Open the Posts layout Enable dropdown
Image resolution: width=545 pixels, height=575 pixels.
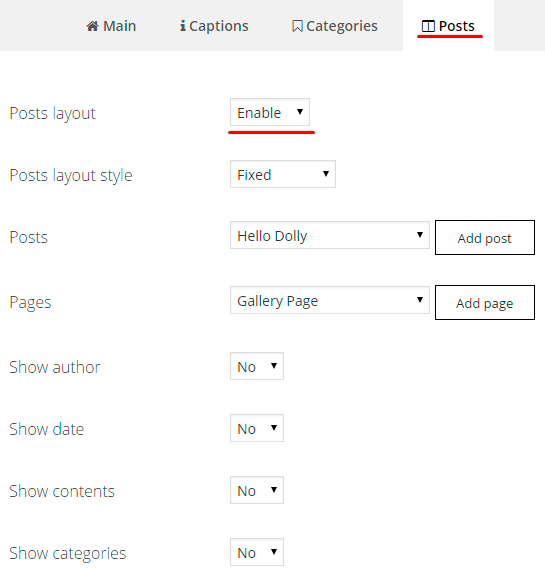click(270, 112)
